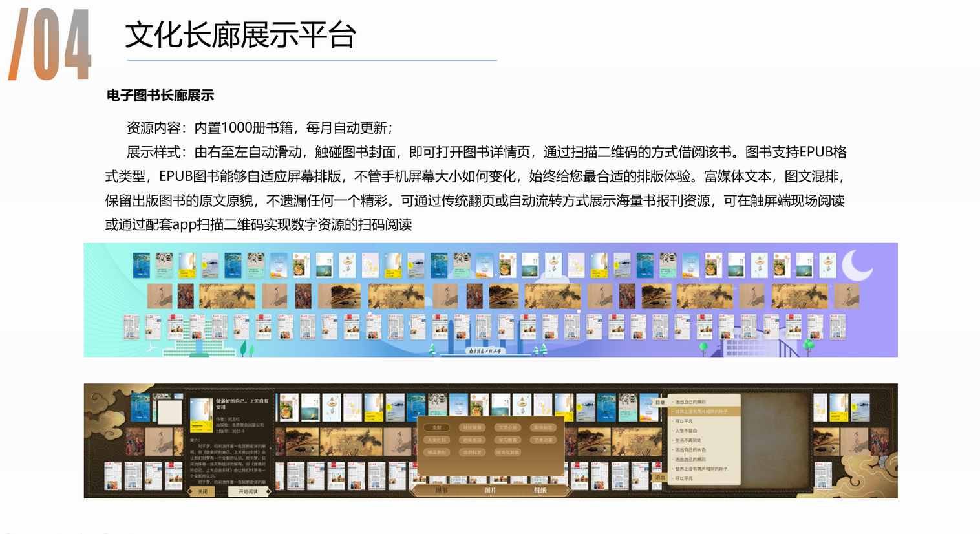Viewport: 980px width, 534px height.
Task: Select the 全部 category filter
Action: click(437, 427)
